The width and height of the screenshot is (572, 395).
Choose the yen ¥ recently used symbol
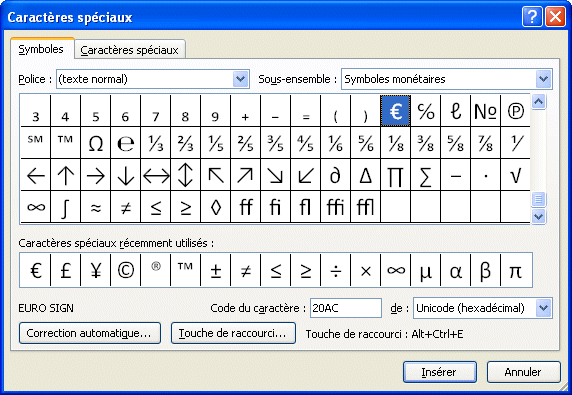pyautogui.click(x=96, y=270)
